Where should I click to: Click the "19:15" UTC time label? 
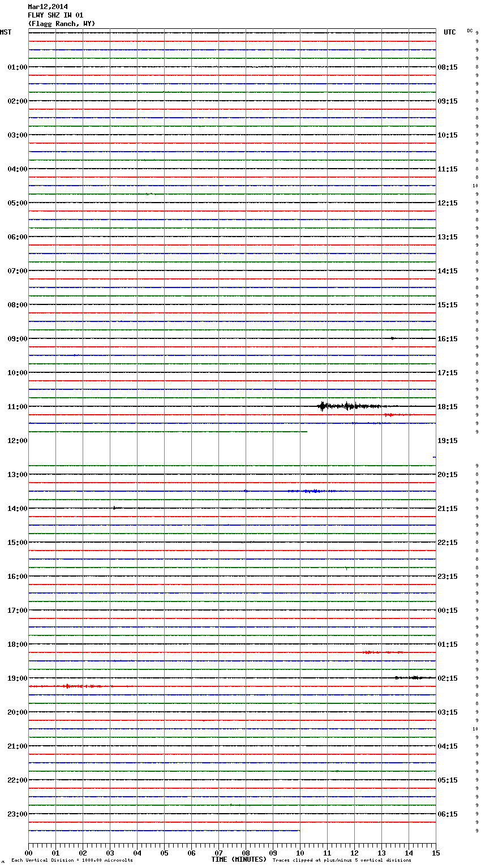point(448,441)
